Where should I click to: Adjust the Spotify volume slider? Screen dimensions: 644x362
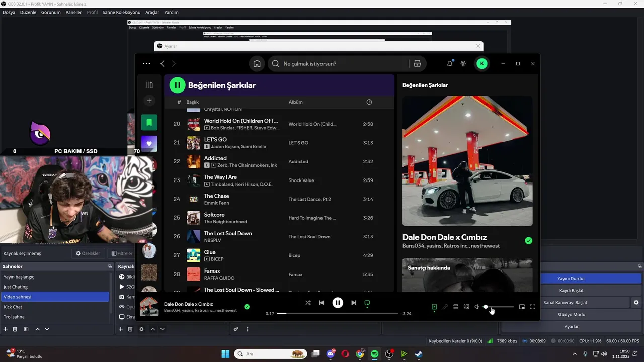[x=499, y=307]
